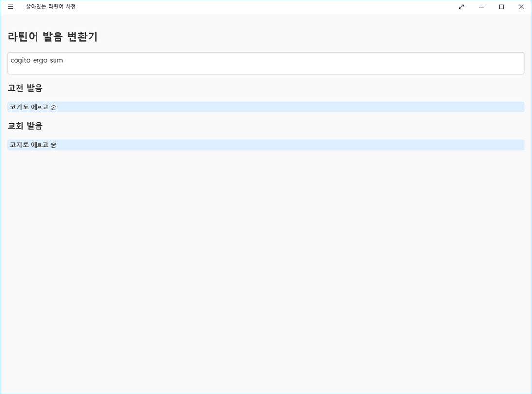Click the 교회 발음 section heading
Screen dimensions: 532x394
click(25, 126)
